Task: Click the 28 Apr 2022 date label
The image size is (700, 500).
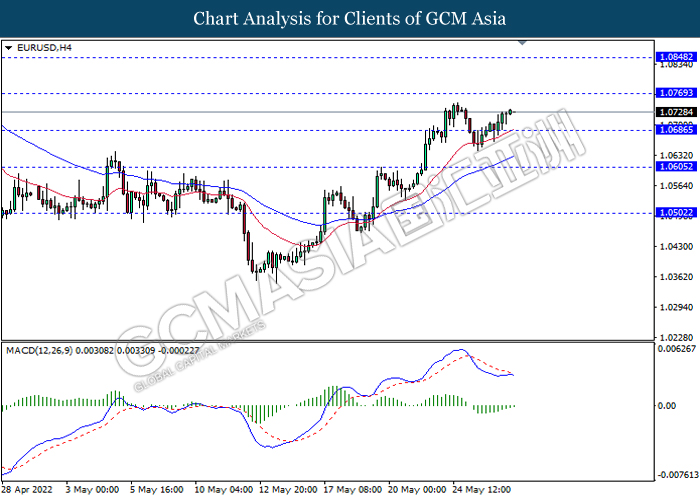Action: 27,490
